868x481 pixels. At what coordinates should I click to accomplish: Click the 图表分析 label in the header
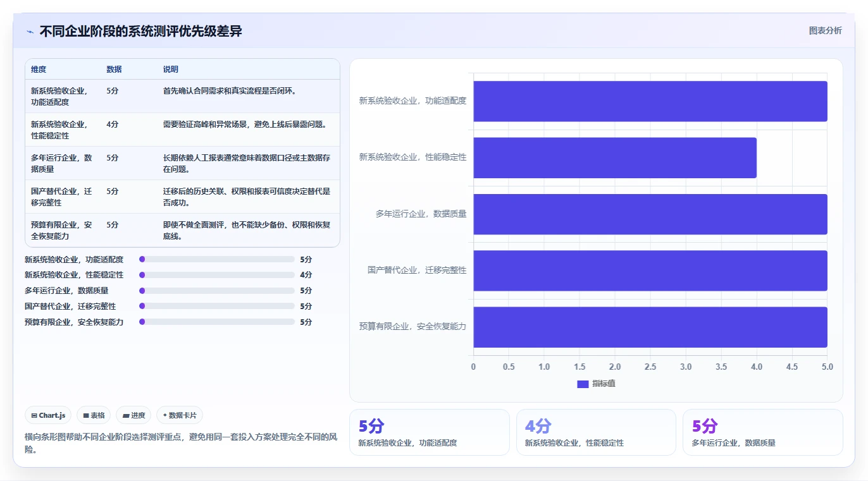825,30
